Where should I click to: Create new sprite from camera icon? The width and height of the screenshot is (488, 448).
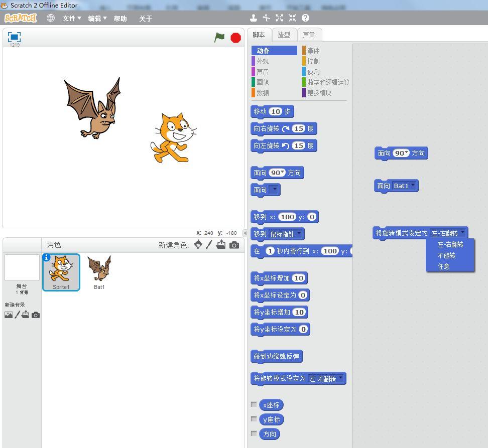point(234,245)
